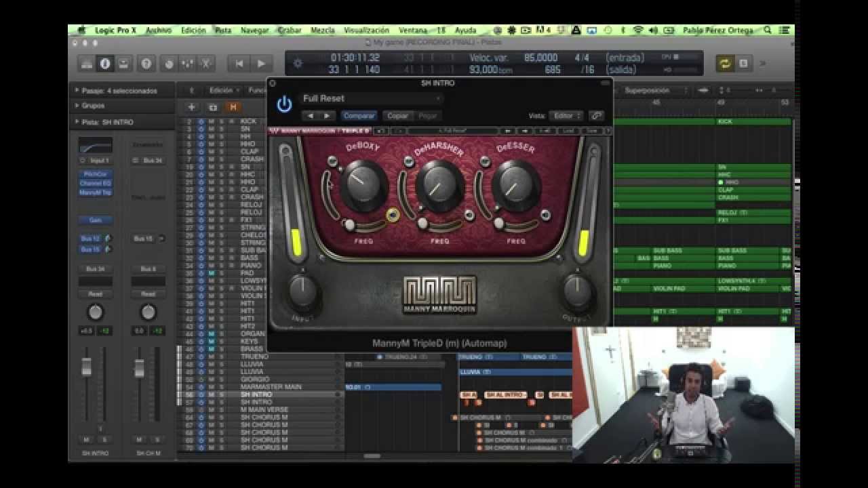Click the duplicate track icon next to the plus
The width and height of the screenshot is (868, 488).
coord(213,107)
